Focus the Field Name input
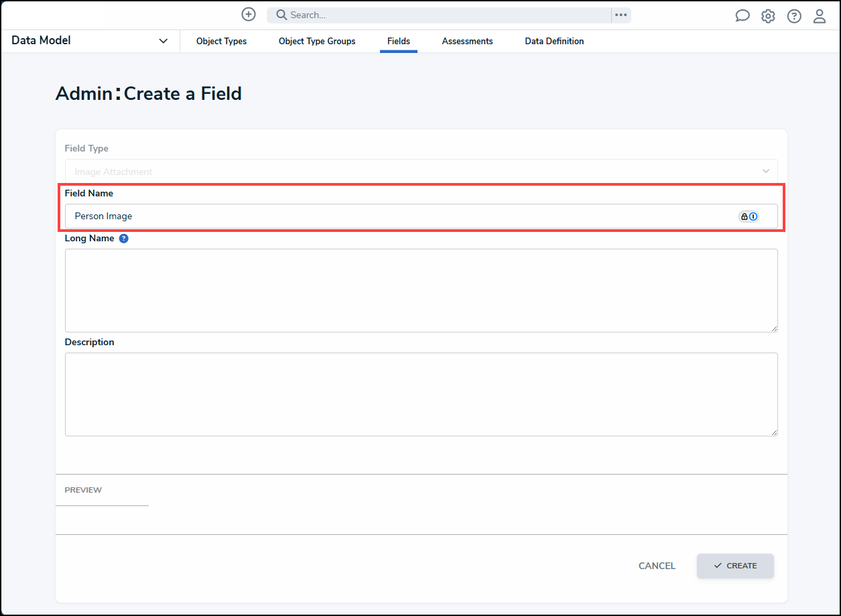The width and height of the screenshot is (841, 616). pos(402,217)
